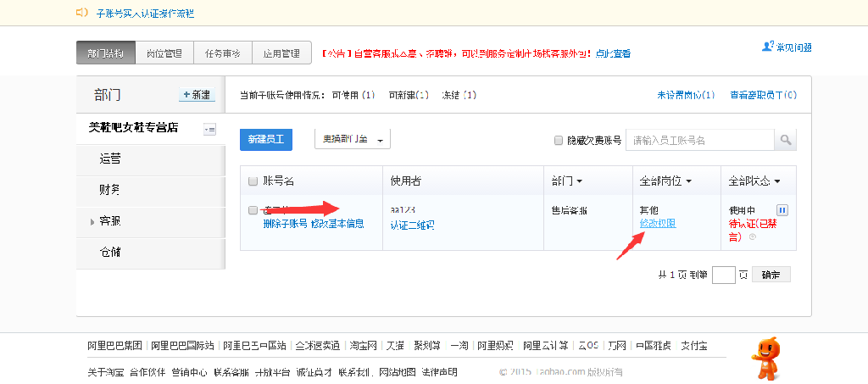Open the 常见问题 link
Viewport: 868px width, 384px height.
click(x=793, y=47)
